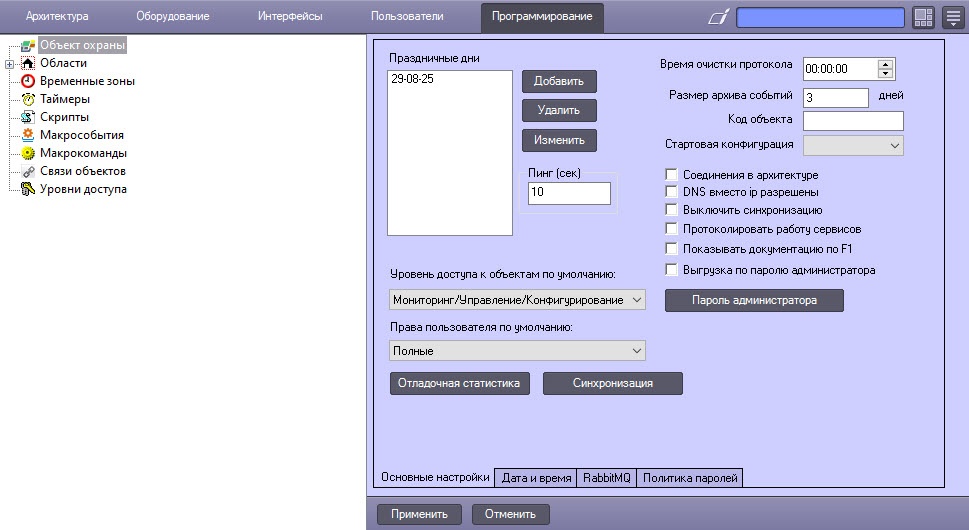Viewport: 969px width, 530px height.
Task: Enable Соединения в архитектуре checkbox
Action: 671,174
